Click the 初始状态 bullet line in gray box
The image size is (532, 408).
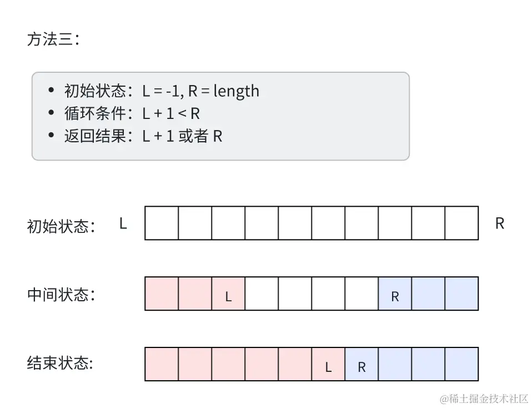[x=161, y=91]
